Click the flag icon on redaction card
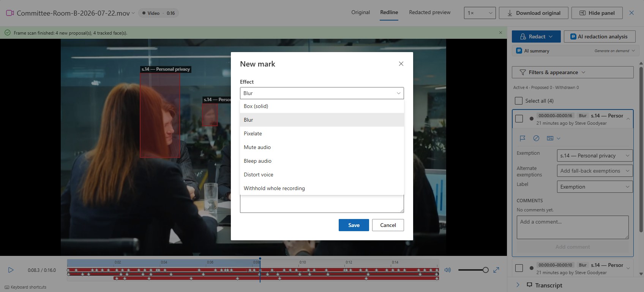 click(522, 138)
